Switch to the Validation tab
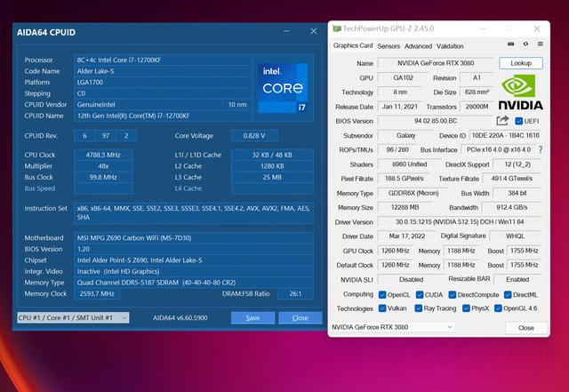 pyautogui.click(x=450, y=46)
